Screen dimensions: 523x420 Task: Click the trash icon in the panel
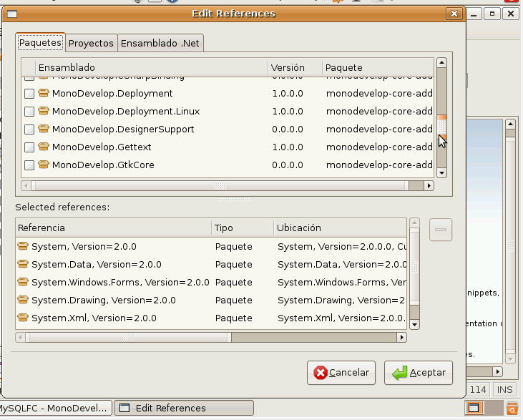[x=512, y=408]
